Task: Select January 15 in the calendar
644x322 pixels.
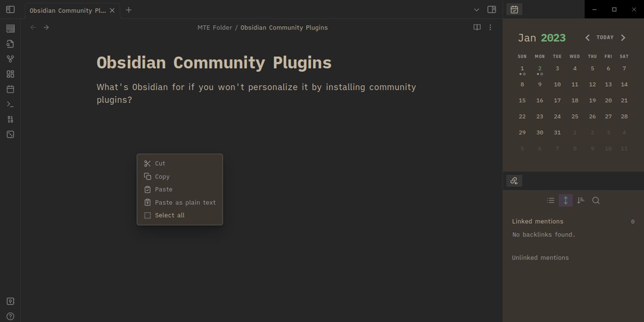Action: click(x=522, y=100)
